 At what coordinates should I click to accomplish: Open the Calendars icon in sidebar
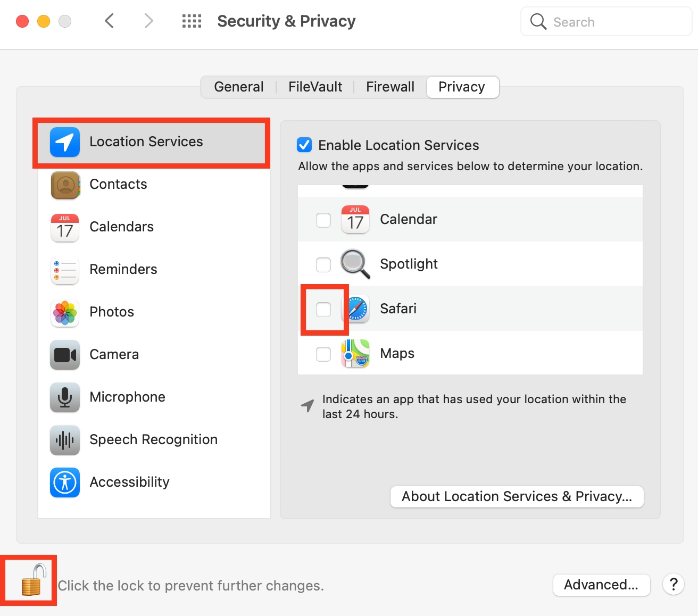(64, 227)
